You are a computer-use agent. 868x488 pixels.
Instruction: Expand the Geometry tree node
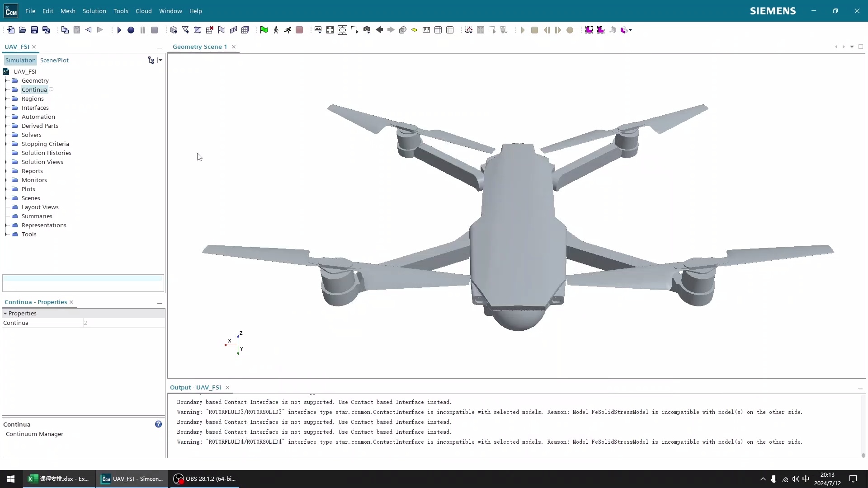point(6,80)
